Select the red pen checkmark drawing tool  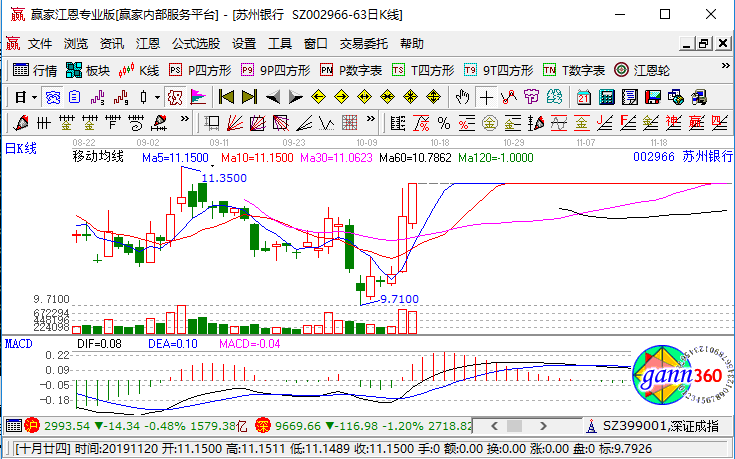pyautogui.click(x=21, y=123)
